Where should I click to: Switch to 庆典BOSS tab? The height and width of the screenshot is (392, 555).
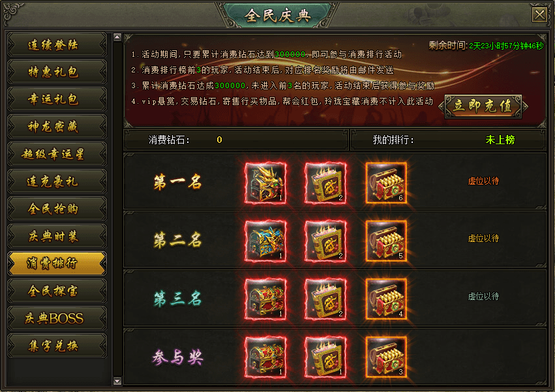57,318
